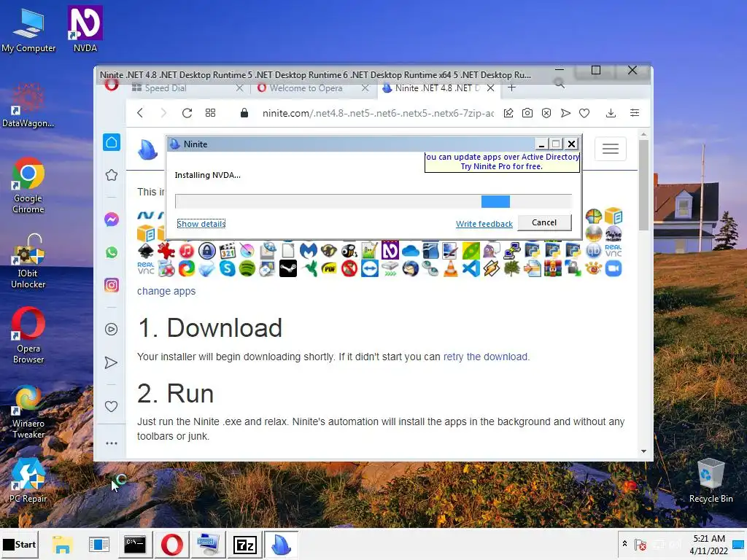The width and height of the screenshot is (747, 560).
Task: Click the page scrollbar thumb
Action: click(x=643, y=184)
